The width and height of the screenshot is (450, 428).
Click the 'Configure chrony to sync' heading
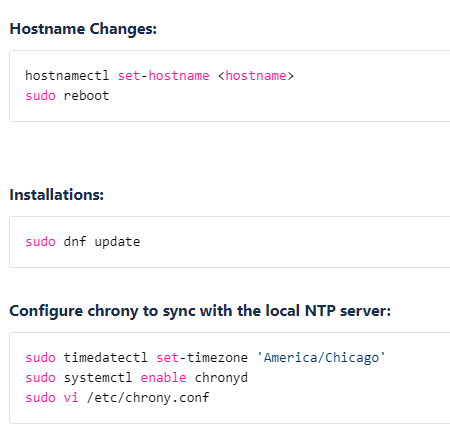(200, 311)
